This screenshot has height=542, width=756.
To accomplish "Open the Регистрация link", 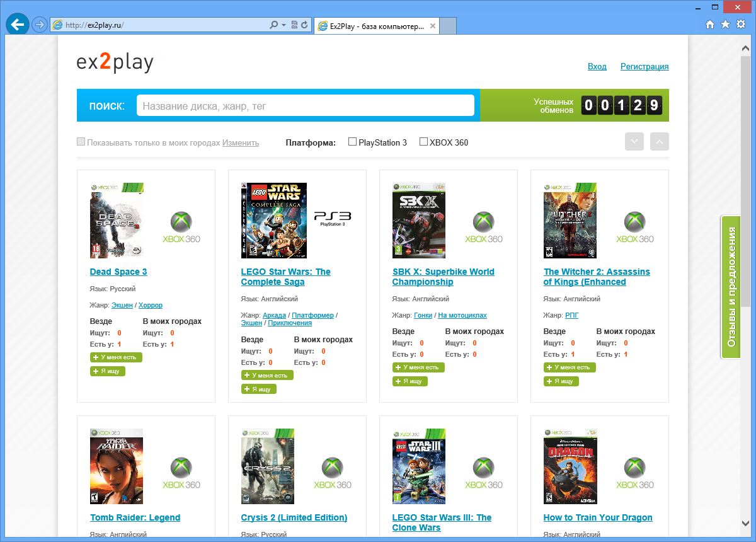I will pyautogui.click(x=644, y=66).
